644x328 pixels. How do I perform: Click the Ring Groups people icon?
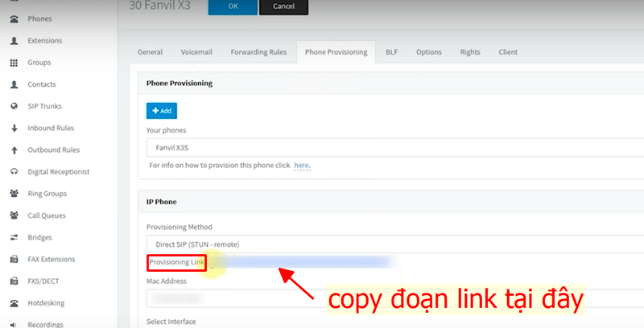pyautogui.click(x=14, y=194)
